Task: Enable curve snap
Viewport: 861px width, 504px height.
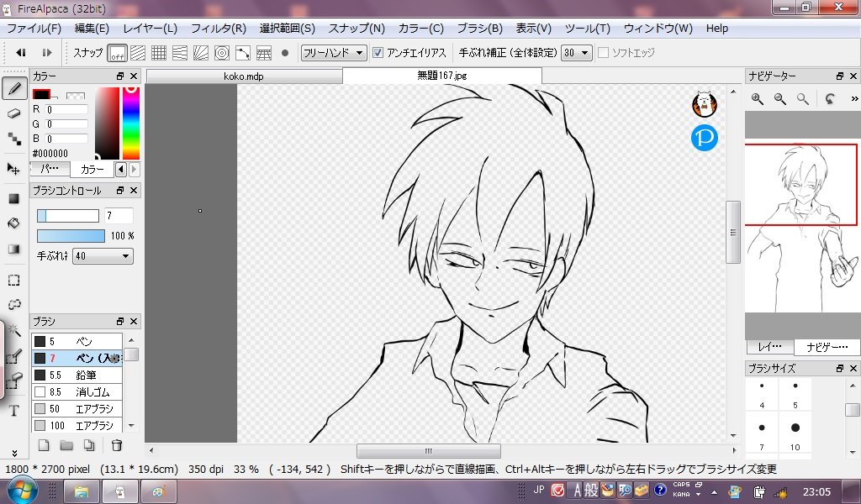Action: tap(243, 53)
